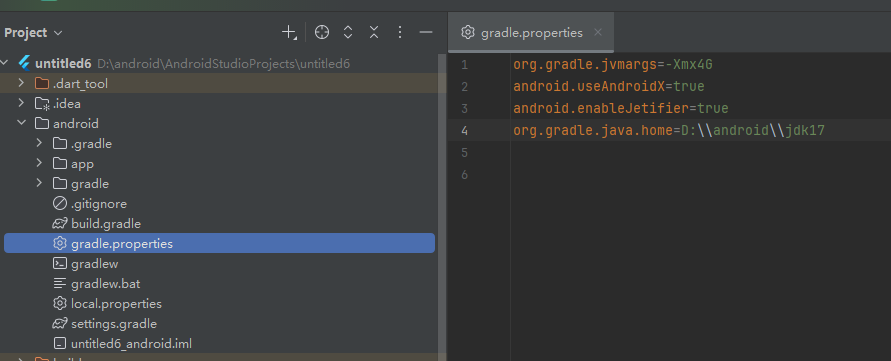Viewport: 891px width, 361px height.
Task: Click the org.gradle.java.home line in the editor
Action: point(669,131)
